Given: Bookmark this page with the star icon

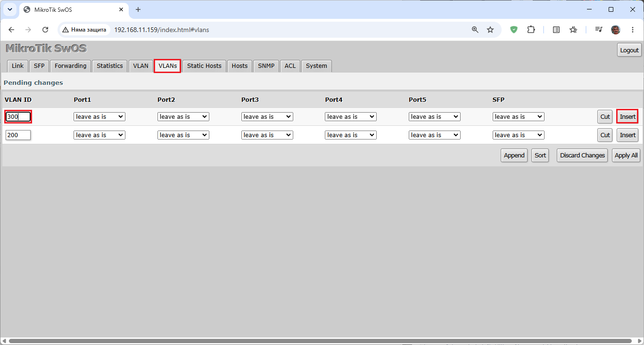Looking at the screenshot, I should (x=490, y=30).
